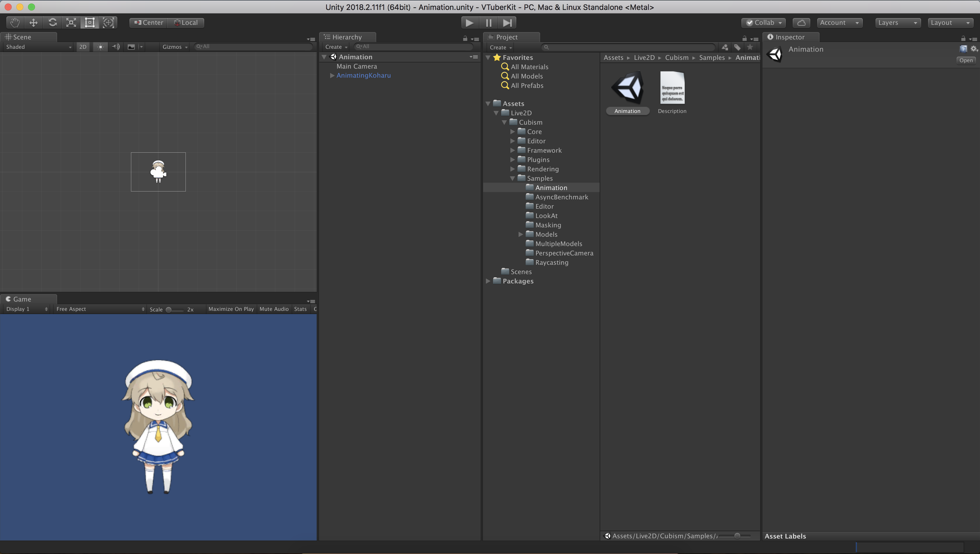
Task: Click the Open button in Inspector
Action: pos(965,60)
